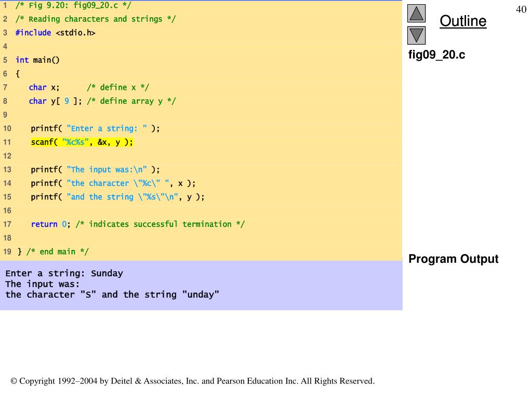
Task: Click output line 'The input was:'
Action: tap(43, 284)
